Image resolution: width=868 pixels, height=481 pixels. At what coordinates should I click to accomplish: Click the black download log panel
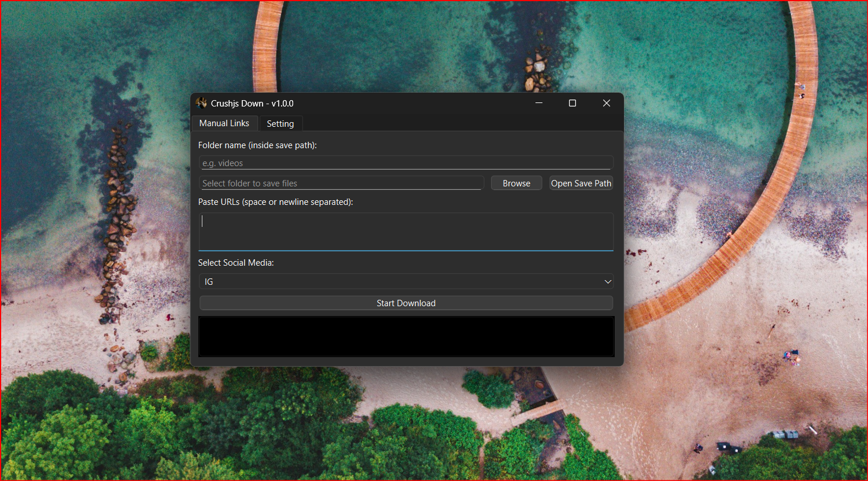pyautogui.click(x=406, y=336)
